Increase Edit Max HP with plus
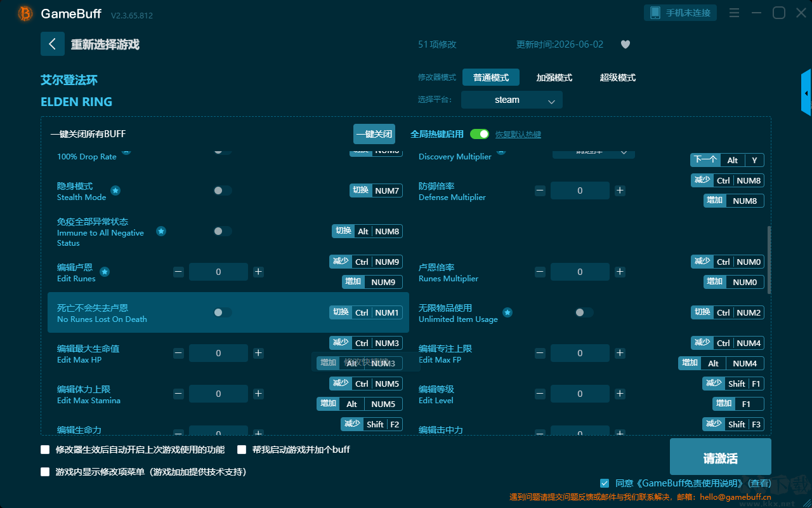The height and width of the screenshot is (508, 812). tap(258, 353)
